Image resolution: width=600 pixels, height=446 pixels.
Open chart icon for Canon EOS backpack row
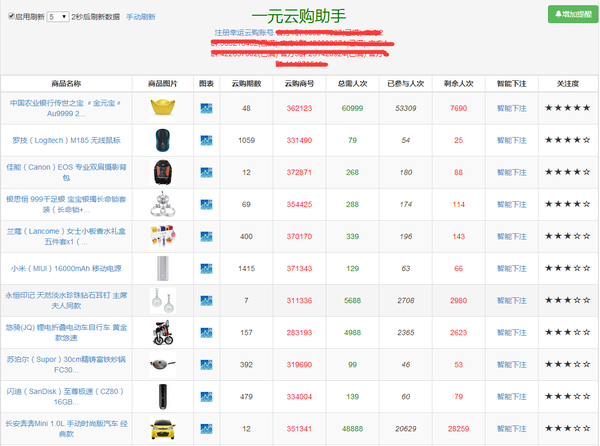click(206, 173)
